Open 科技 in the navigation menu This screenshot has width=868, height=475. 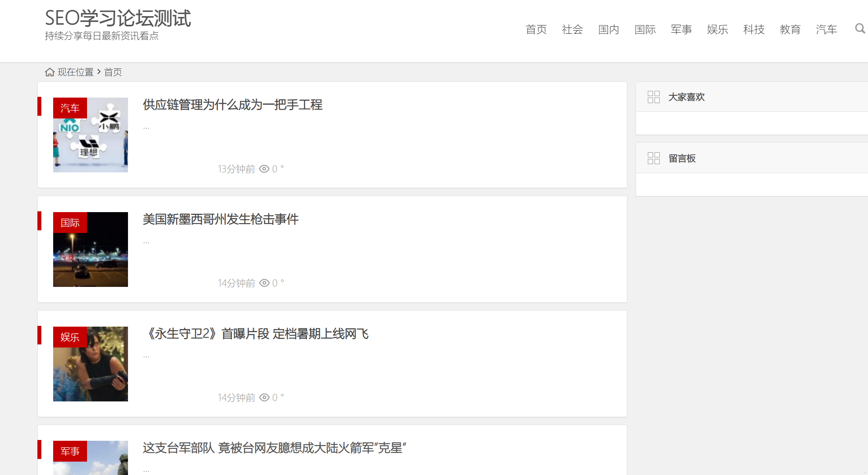tap(753, 30)
